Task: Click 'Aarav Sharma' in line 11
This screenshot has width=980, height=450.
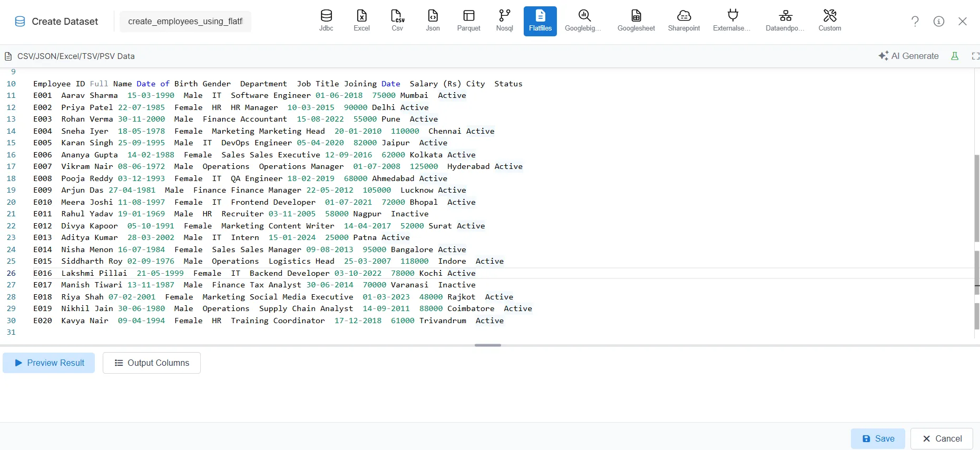Action: pos(90,95)
